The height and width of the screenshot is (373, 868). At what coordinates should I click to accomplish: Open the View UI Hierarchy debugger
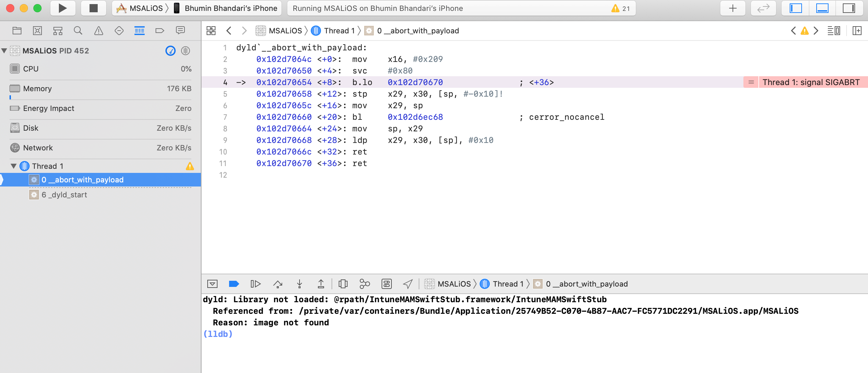(343, 283)
